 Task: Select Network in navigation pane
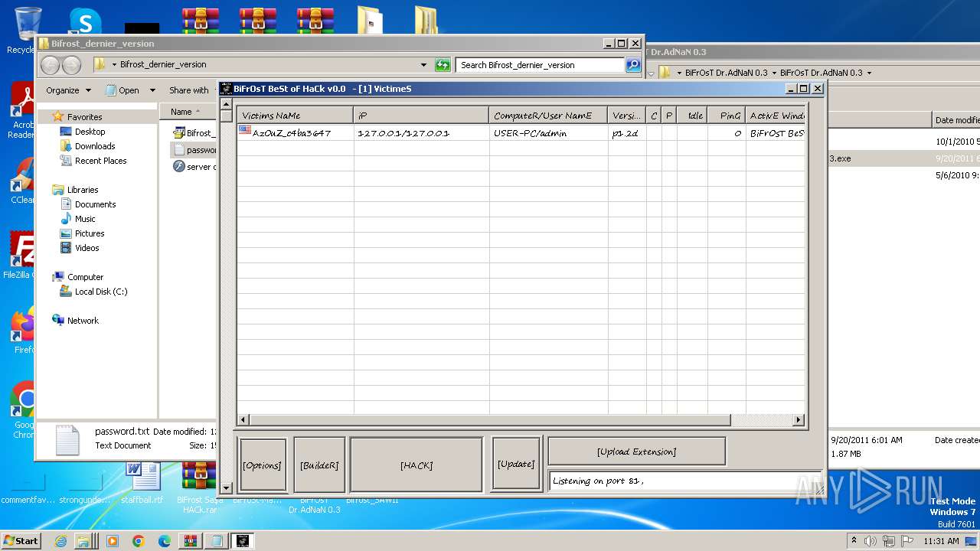[x=83, y=321]
